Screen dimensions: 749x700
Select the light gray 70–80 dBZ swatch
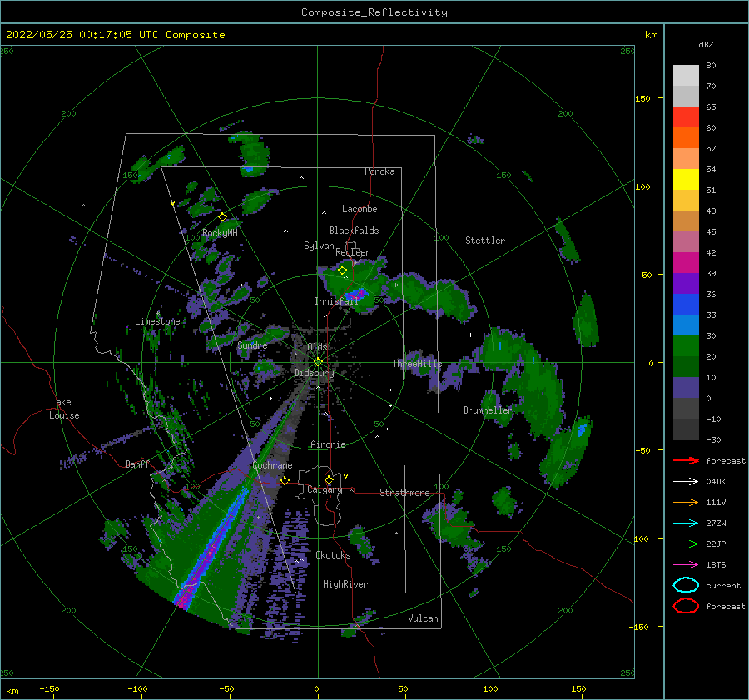click(x=686, y=76)
